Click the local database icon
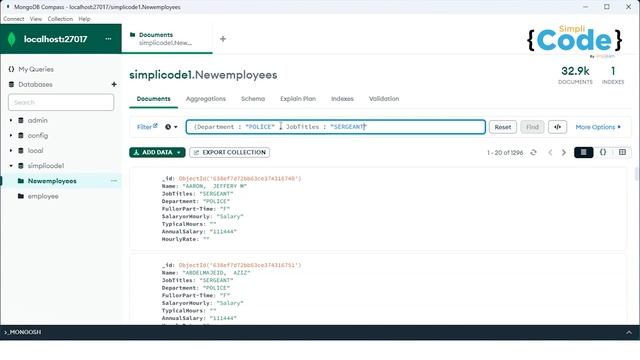 click(x=21, y=151)
